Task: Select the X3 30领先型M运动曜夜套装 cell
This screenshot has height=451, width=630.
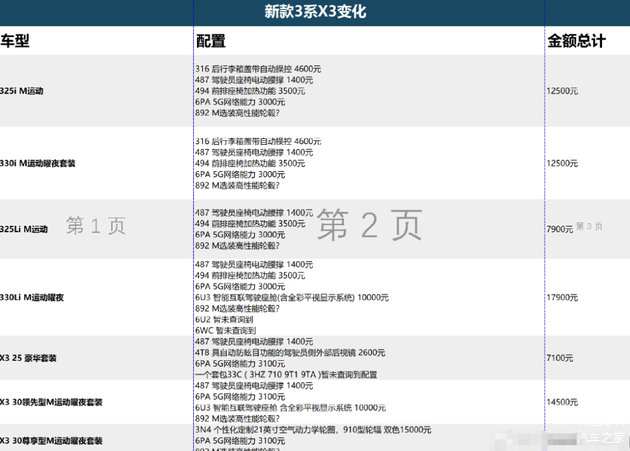Action: coord(51,401)
